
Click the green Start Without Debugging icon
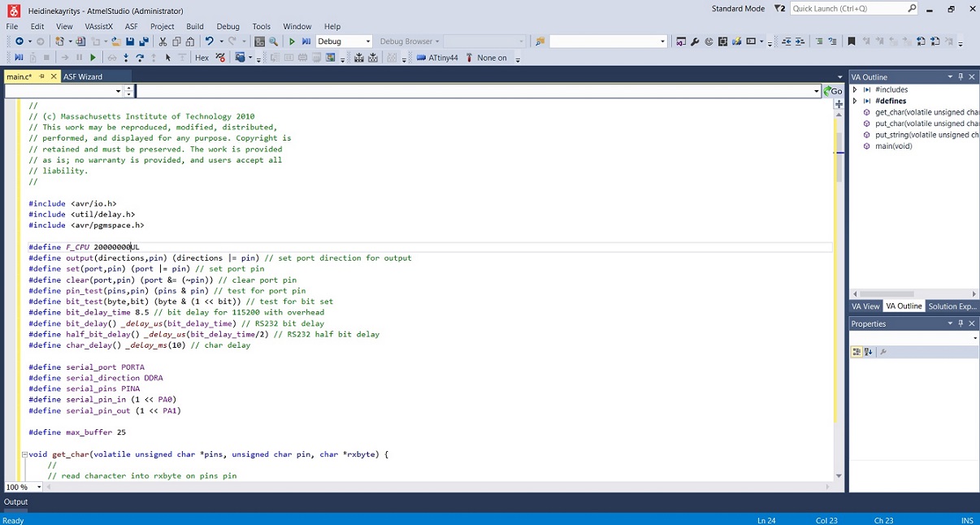(292, 41)
